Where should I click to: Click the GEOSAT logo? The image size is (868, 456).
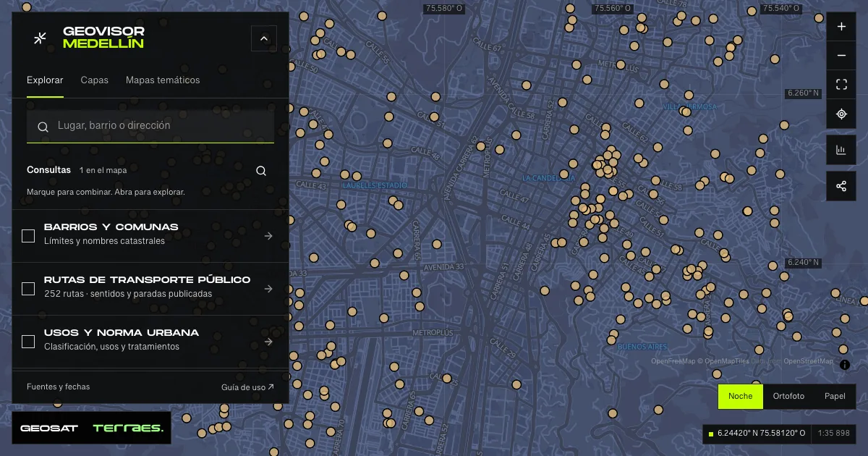49,428
